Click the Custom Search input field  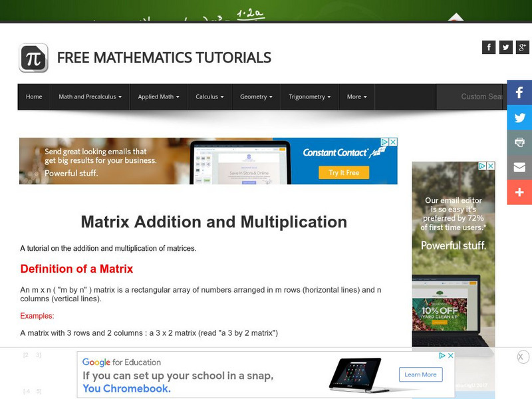pos(471,96)
